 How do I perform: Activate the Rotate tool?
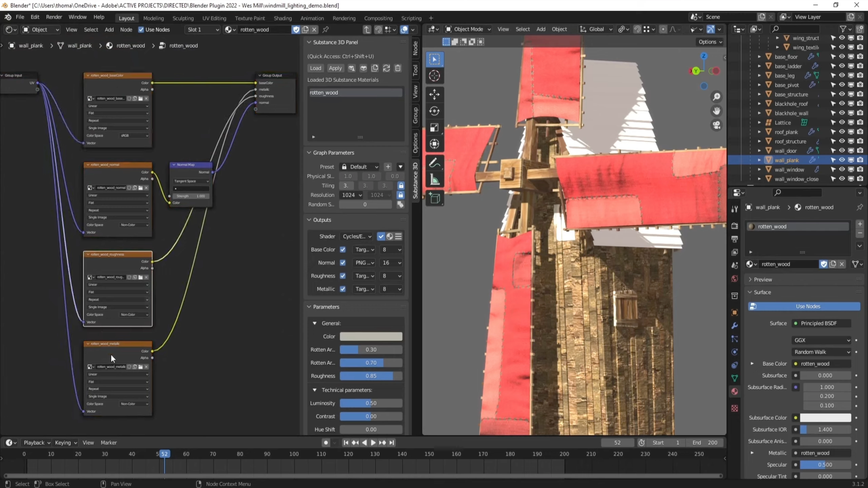tap(434, 111)
